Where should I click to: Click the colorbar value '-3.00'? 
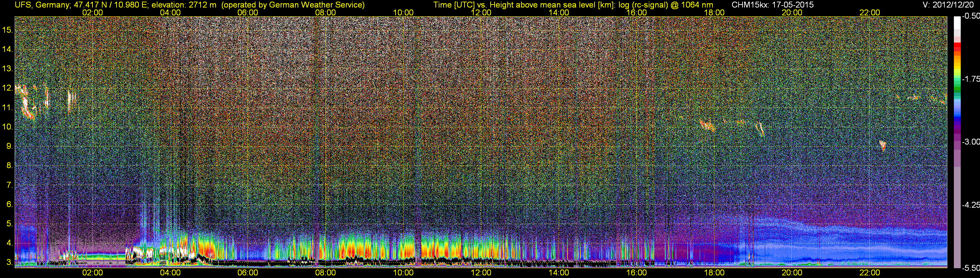pyautogui.click(x=971, y=142)
